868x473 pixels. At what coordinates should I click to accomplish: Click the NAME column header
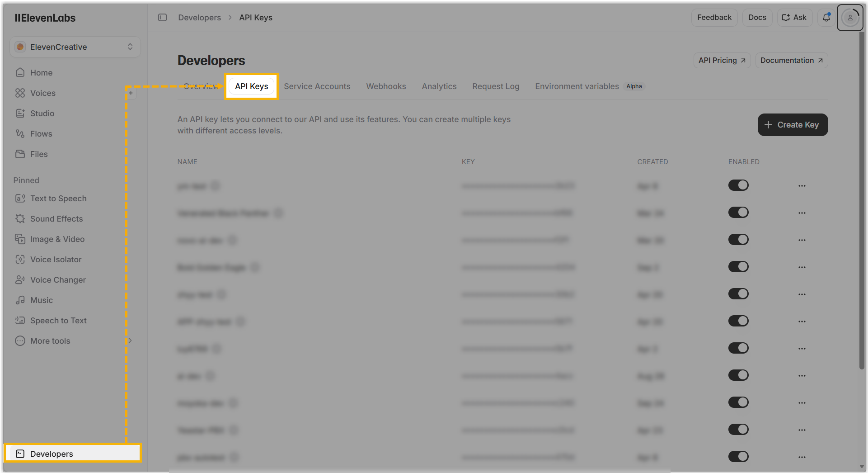(187, 161)
